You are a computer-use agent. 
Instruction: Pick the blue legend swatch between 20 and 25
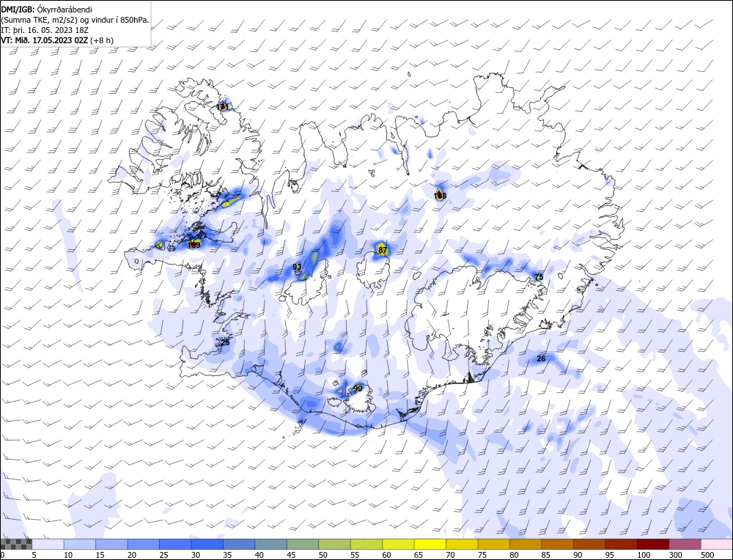[x=144, y=544]
